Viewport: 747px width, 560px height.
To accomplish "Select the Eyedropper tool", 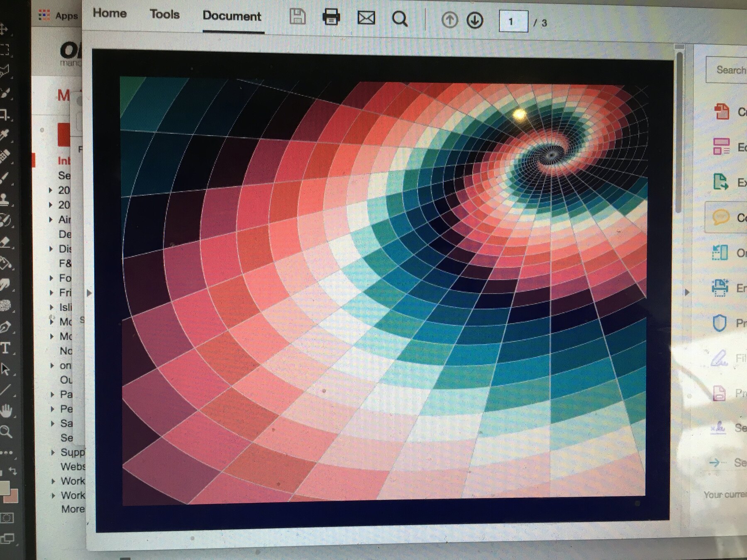I will click(x=5, y=135).
